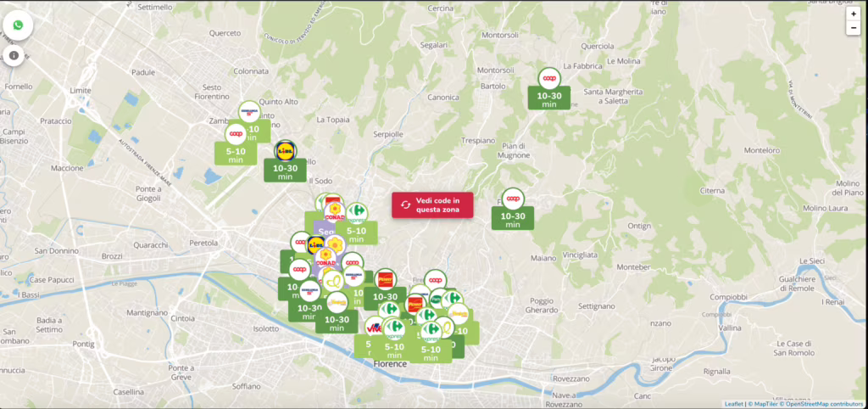Select Coop marker immediately left of cluster Lidl
Screen dimensions: 868x409
click(x=301, y=242)
